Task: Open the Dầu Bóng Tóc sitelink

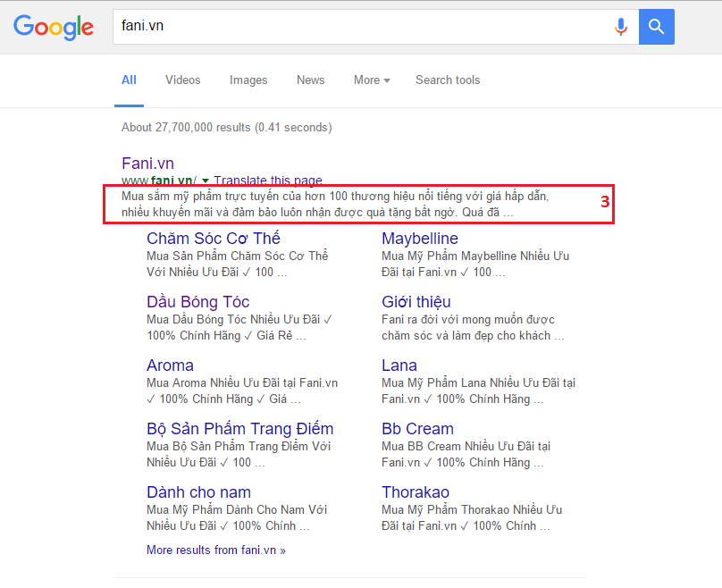Action: 198,302
